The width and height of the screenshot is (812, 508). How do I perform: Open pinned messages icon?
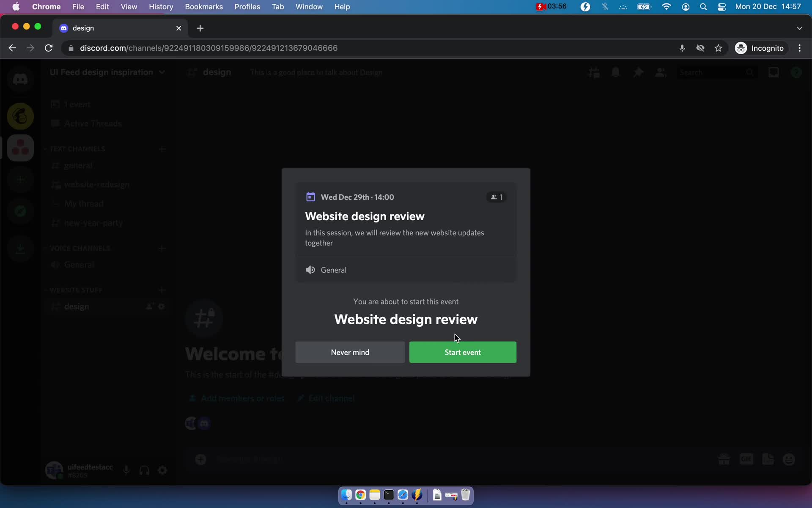tap(638, 72)
